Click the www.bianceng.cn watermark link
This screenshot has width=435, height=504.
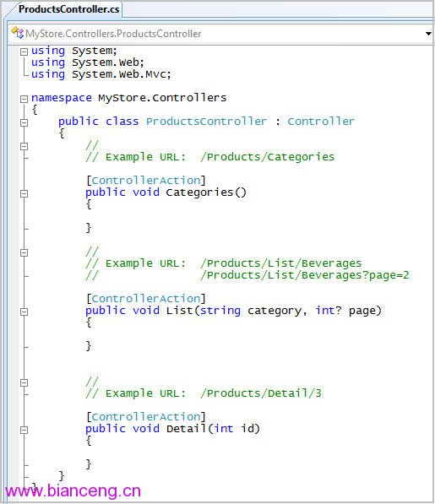[x=73, y=490]
